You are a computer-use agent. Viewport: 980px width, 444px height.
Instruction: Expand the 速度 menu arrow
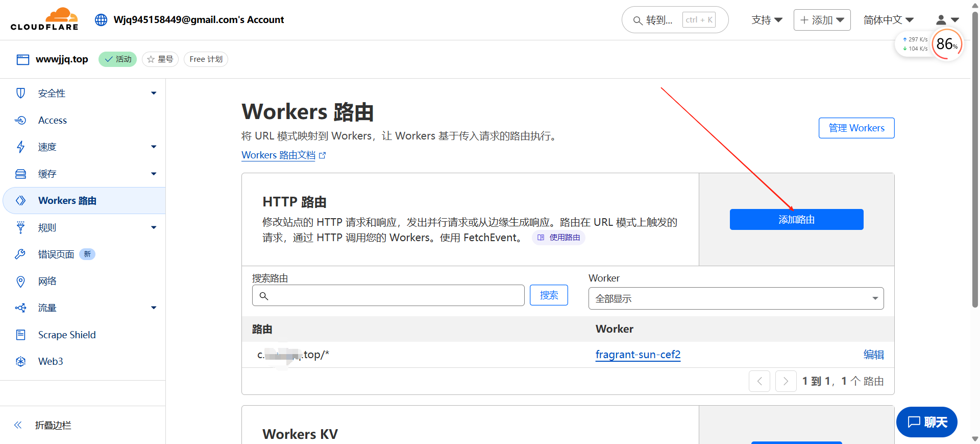click(x=154, y=147)
